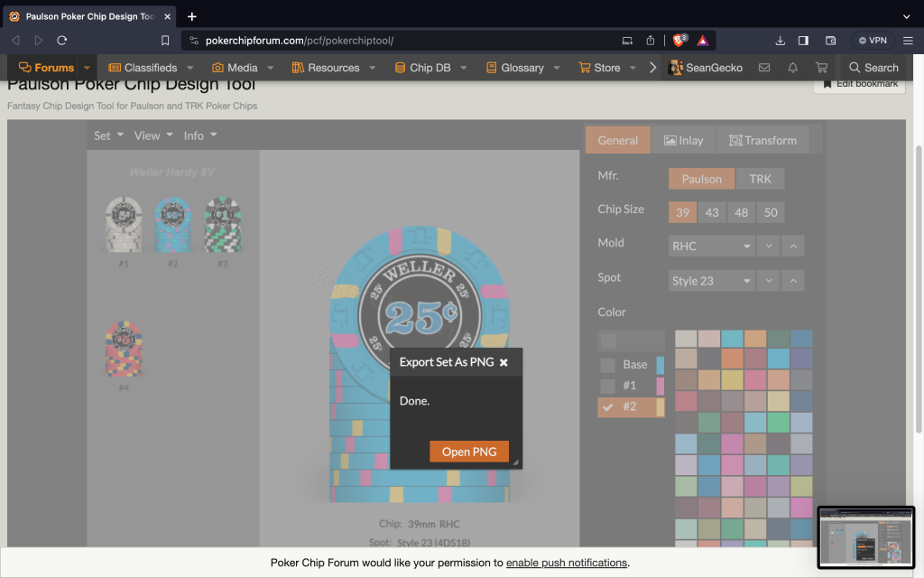Image resolution: width=924 pixels, height=578 pixels.
Task: Choose chip size 39
Action: pos(682,212)
